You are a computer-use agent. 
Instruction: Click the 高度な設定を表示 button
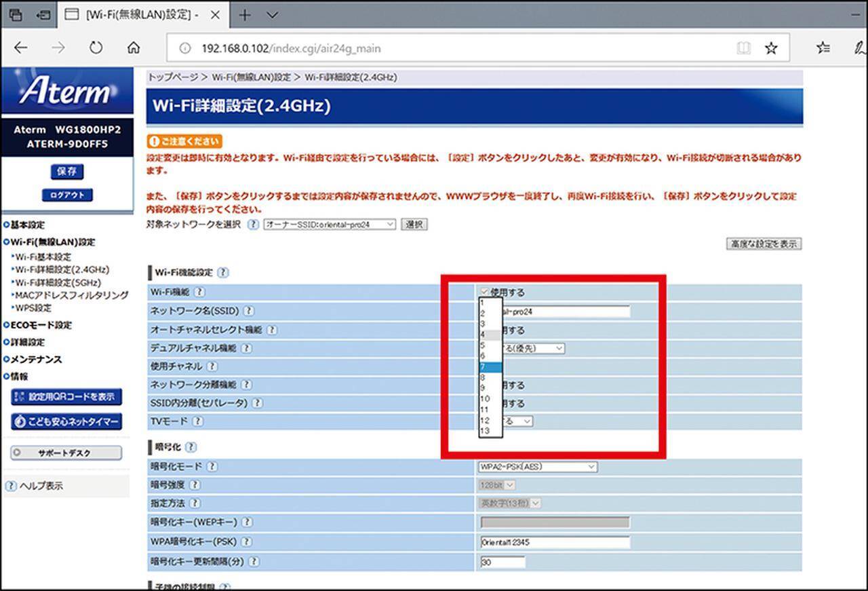click(x=764, y=244)
